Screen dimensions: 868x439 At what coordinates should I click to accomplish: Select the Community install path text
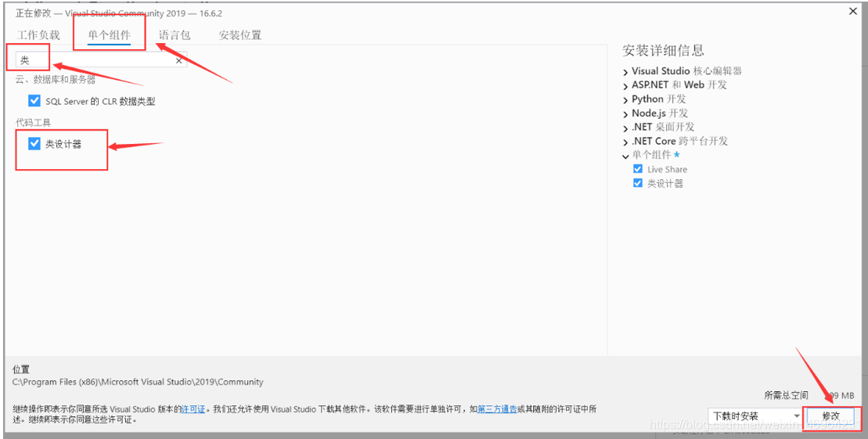click(138, 382)
